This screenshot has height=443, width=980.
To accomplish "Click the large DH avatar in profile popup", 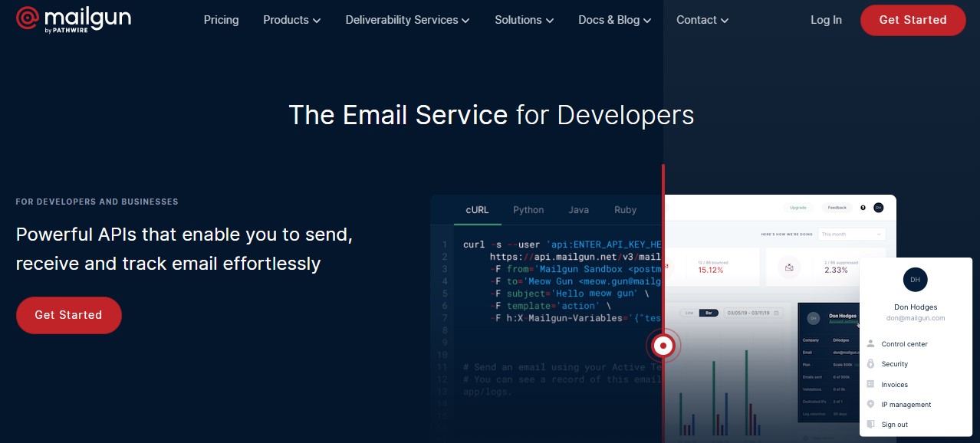I will pyautogui.click(x=916, y=280).
